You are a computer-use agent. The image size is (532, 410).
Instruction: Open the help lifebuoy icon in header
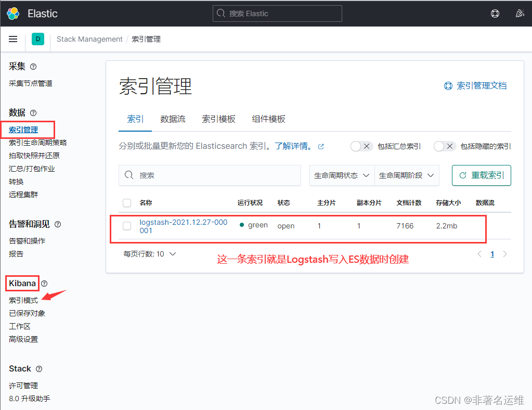click(x=495, y=14)
